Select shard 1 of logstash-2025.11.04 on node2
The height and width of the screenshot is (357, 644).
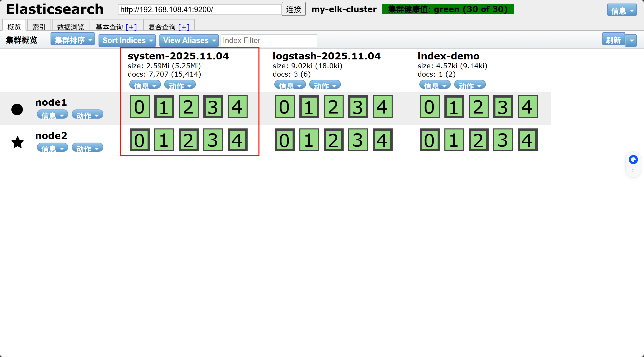(x=309, y=140)
